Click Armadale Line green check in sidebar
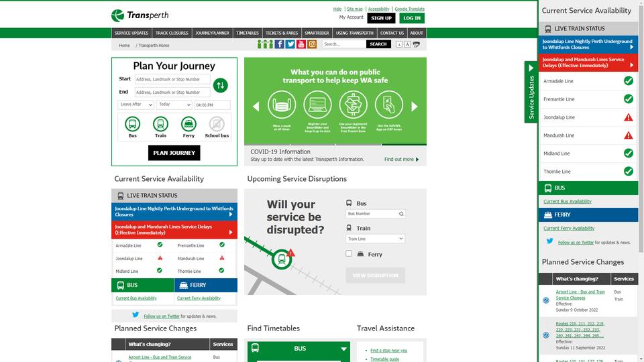 [x=629, y=81]
